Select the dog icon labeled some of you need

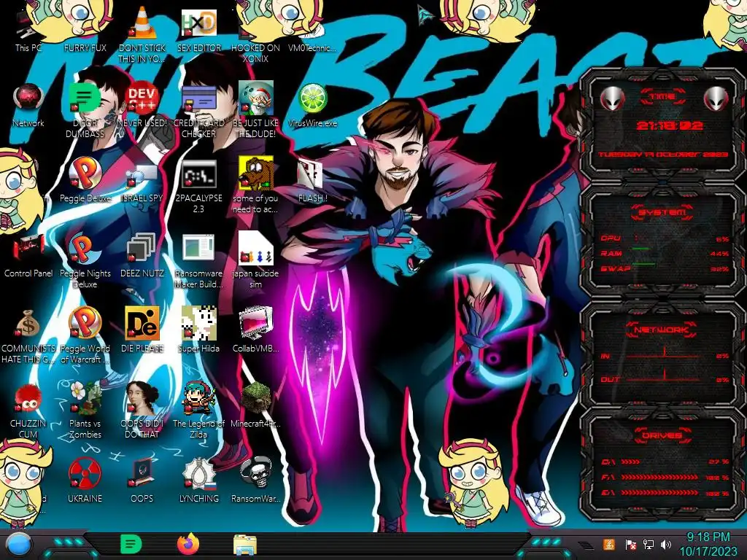pyautogui.click(x=255, y=186)
